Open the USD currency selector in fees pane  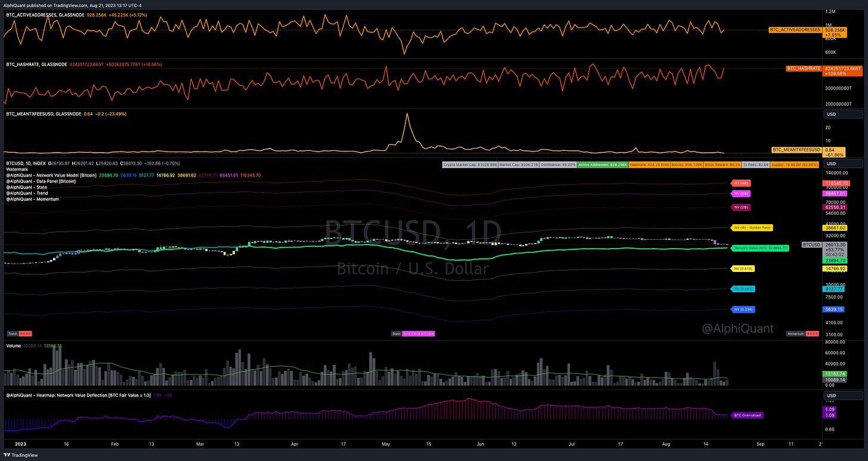tap(842, 114)
